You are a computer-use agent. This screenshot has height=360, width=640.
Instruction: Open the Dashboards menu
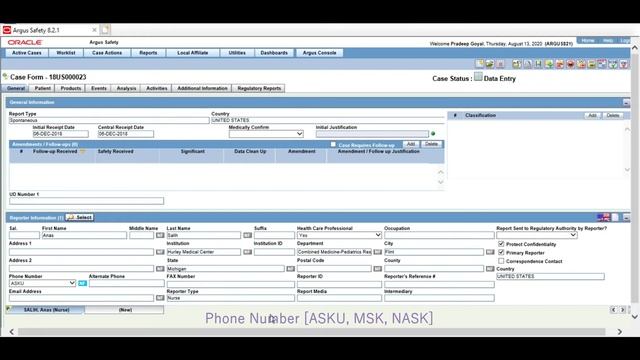[x=274, y=53]
